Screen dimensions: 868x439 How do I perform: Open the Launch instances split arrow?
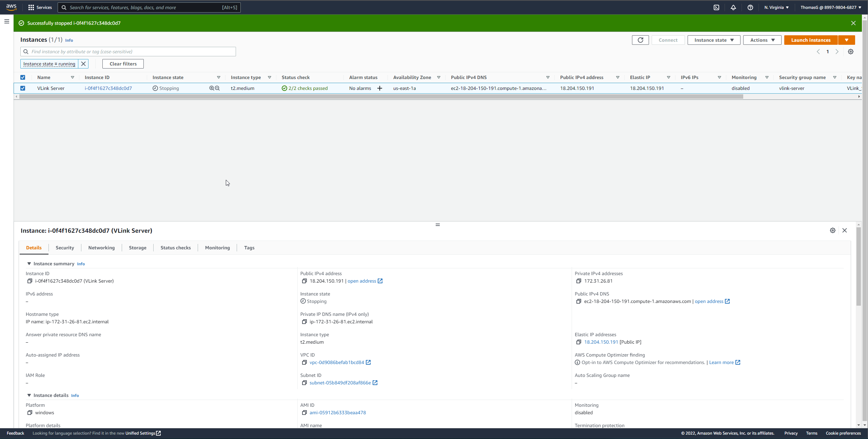pos(846,40)
